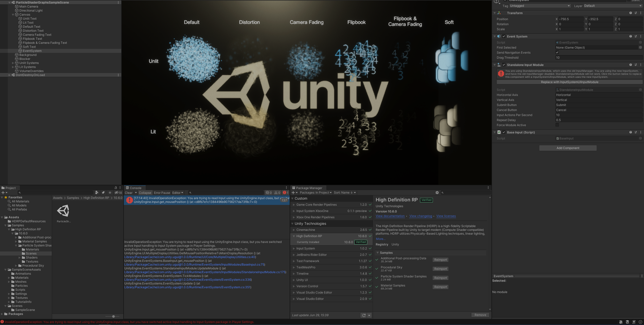Click the red error count filter in Console
The height and width of the screenshot is (325, 644).
coord(285,193)
